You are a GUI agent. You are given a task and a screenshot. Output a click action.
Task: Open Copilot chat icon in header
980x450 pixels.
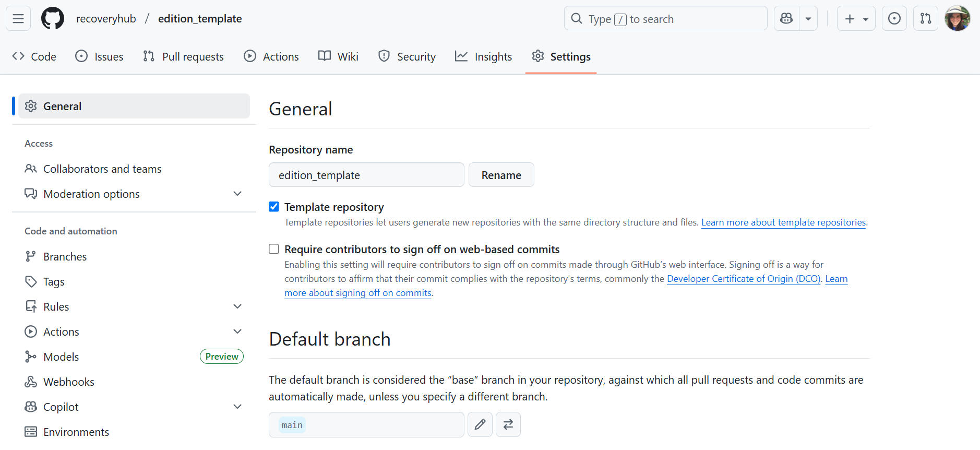coord(786,19)
